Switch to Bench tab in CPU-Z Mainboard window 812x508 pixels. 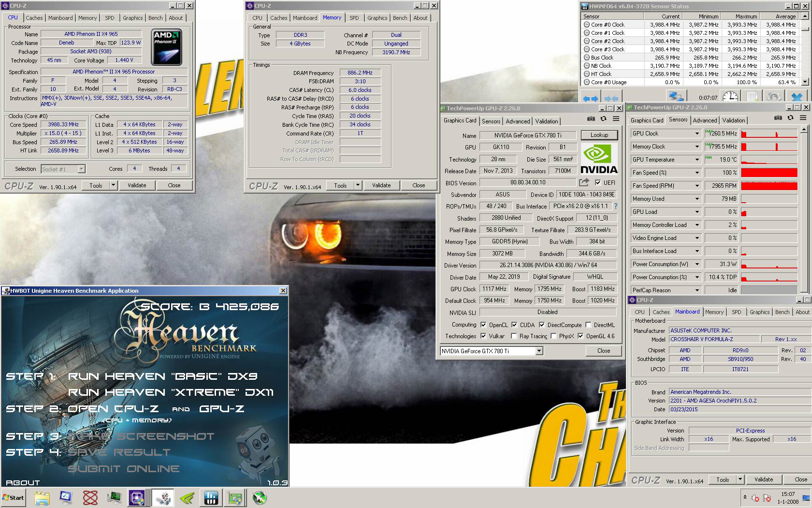pyautogui.click(x=782, y=312)
